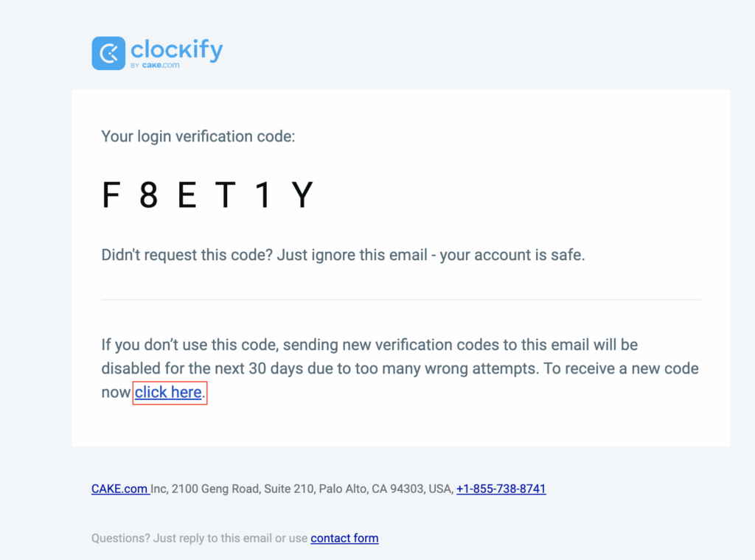Click the 'If you don't use this code' sentence
Viewport: 755px width, 560px height.
(189, 344)
